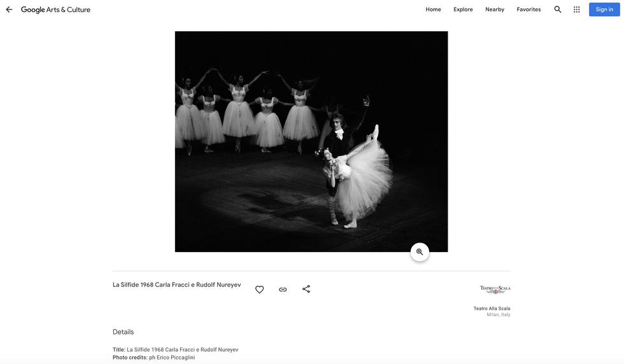Click the Photo credits line
This screenshot has height=364, width=624.
pyautogui.click(x=154, y=358)
